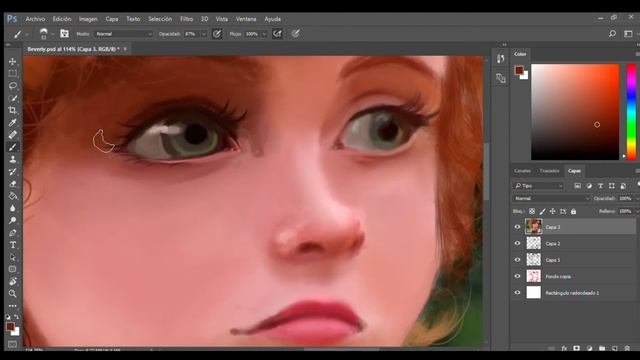Filter layers by adjustment layer icon
This screenshot has width=640, height=360.
tap(589, 186)
